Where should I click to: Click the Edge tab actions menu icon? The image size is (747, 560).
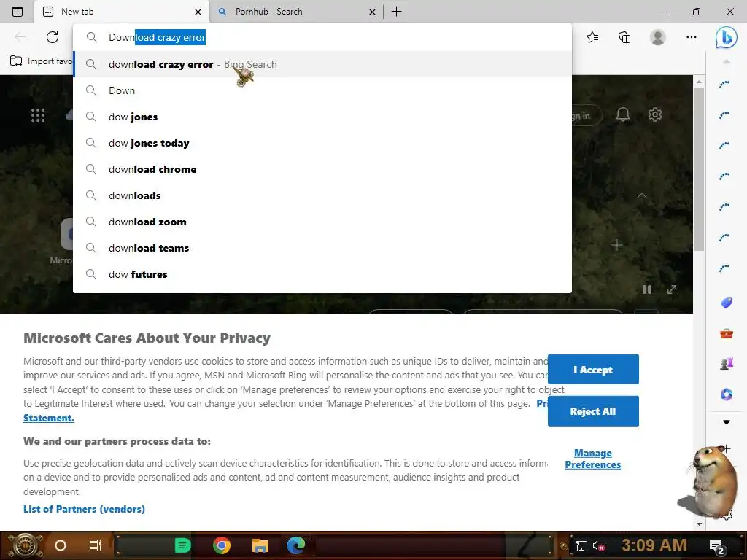tap(18, 12)
